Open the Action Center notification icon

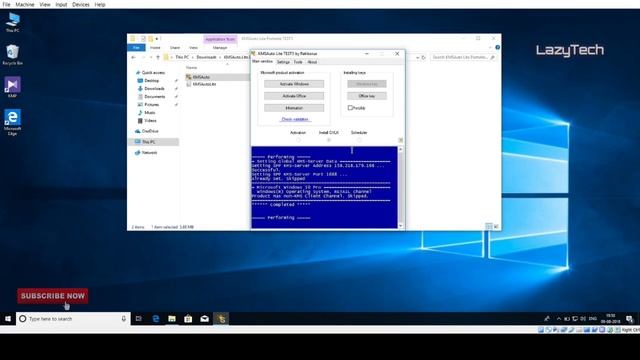630,319
